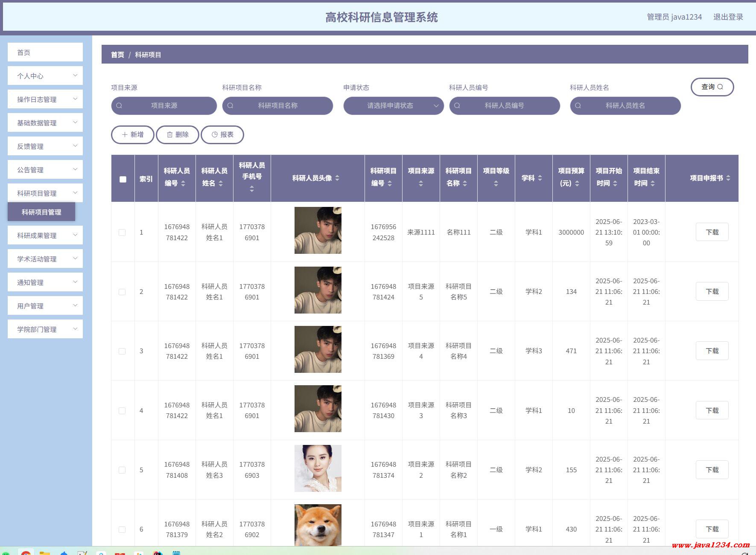756x555 pixels.
Task: Open the 请选择申请状态 dropdown
Action: coord(394,106)
